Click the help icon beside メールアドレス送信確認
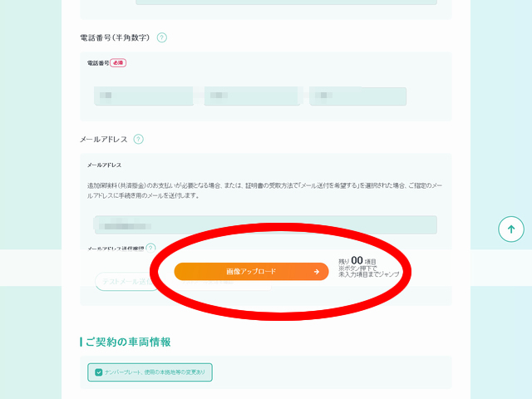 pos(150,248)
